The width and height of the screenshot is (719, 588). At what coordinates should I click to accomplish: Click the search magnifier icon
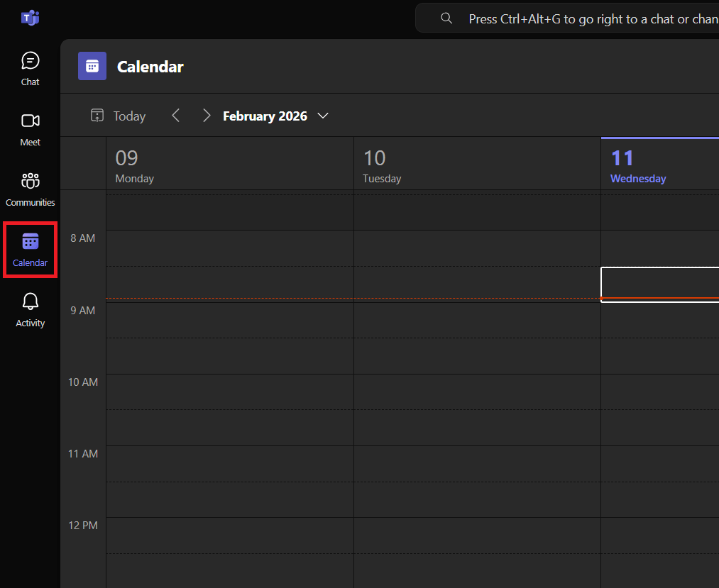coord(446,18)
